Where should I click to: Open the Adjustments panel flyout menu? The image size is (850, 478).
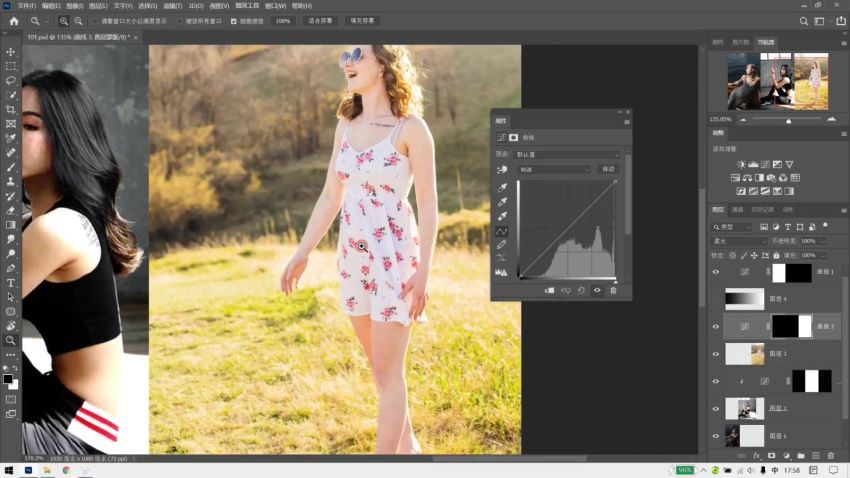point(843,134)
